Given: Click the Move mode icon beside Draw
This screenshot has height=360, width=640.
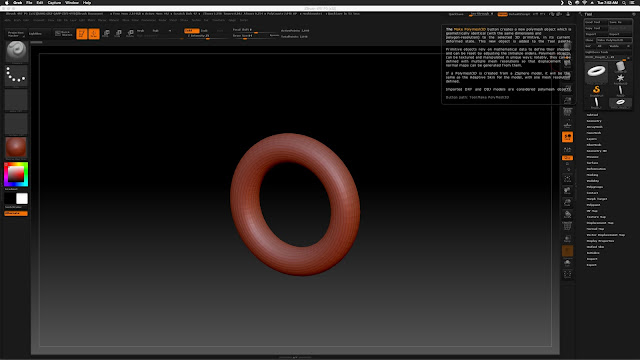Looking at the screenshot, I should click(x=106, y=33).
